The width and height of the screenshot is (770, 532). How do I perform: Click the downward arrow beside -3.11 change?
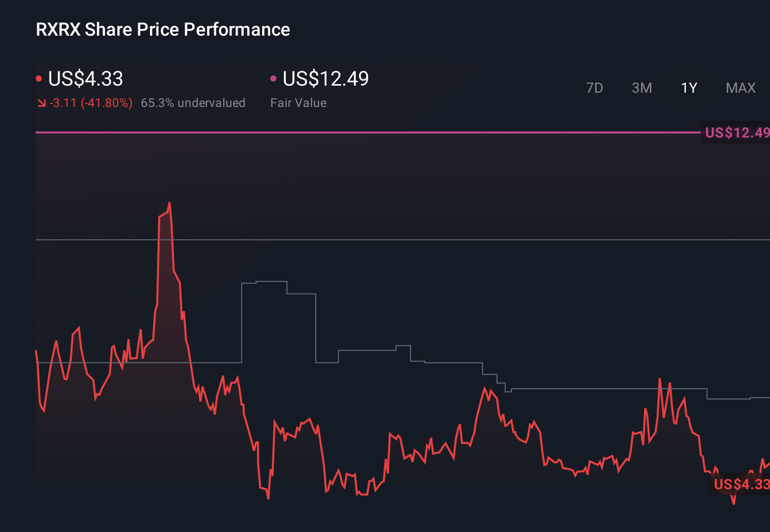click(41, 103)
